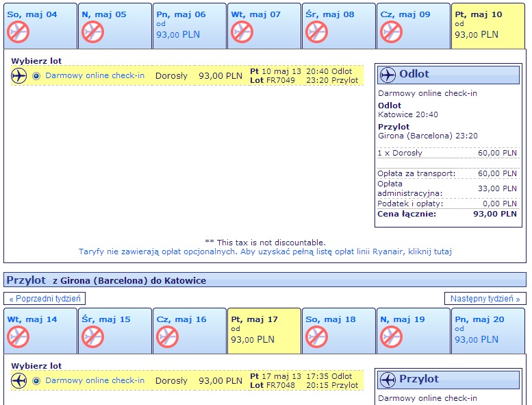The width and height of the screenshot is (532, 405).
Task: Select the Wt, maj 07 date tab
Action: pyautogui.click(x=264, y=26)
